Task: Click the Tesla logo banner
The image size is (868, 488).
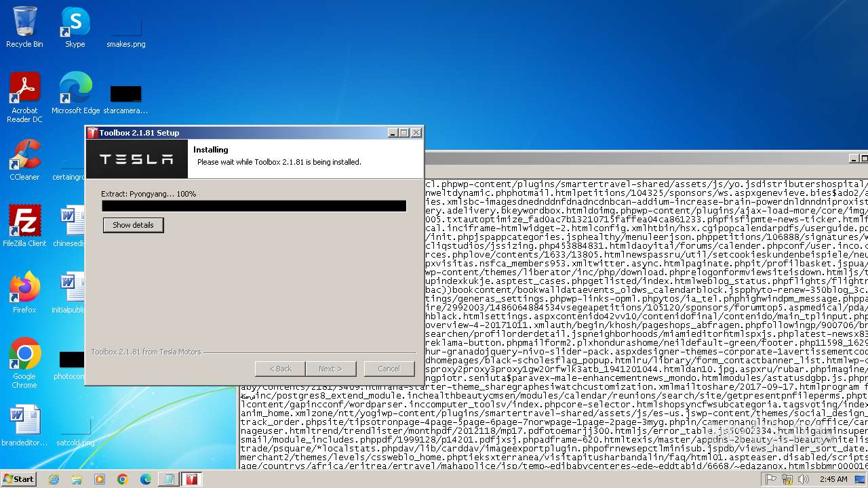Action: (x=136, y=159)
